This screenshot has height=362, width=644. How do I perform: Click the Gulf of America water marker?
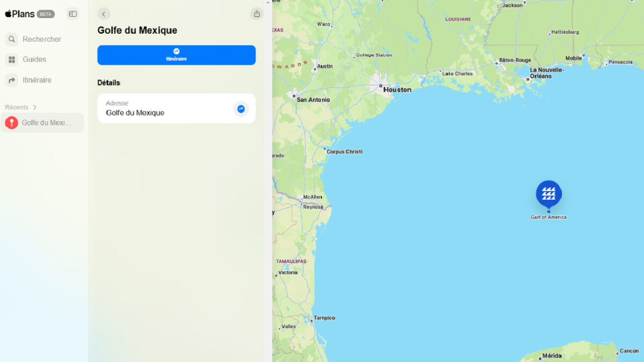tap(548, 194)
